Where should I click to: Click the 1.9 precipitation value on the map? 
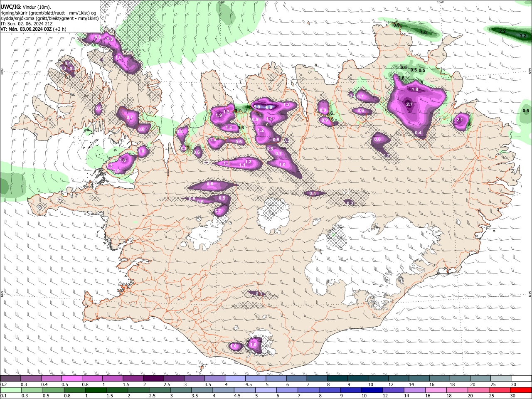click(x=219, y=115)
